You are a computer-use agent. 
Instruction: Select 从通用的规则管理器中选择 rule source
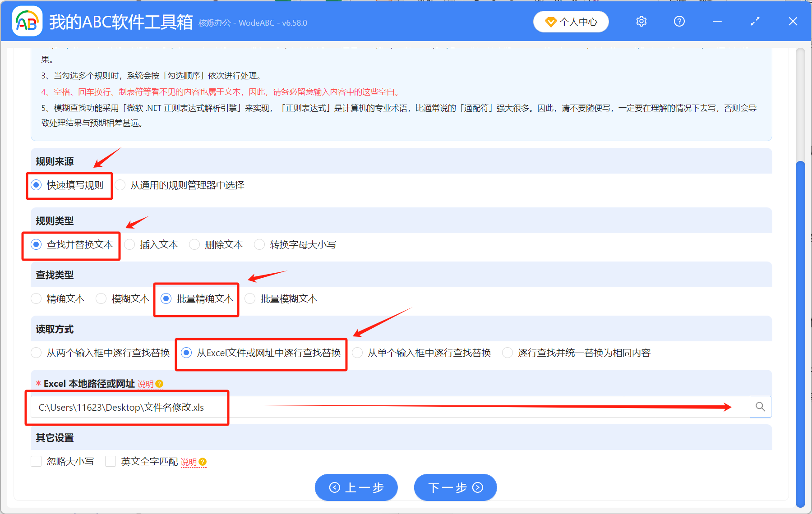point(120,185)
